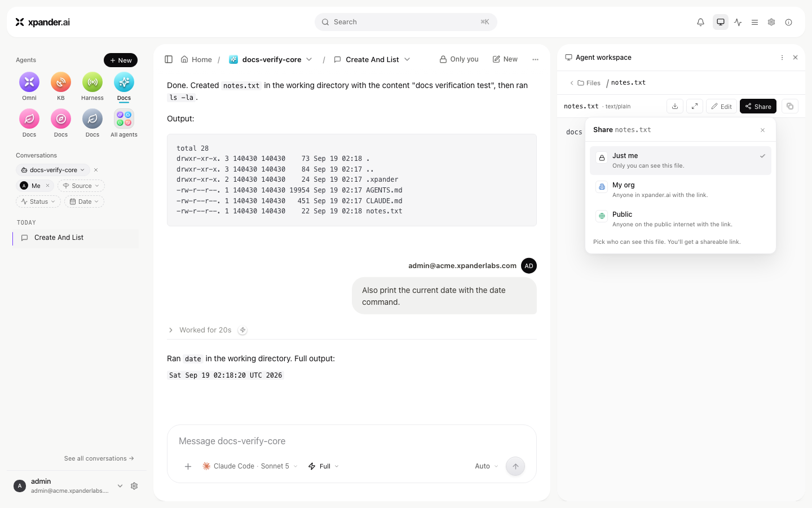Expand notes.txt preview to fullscreen
Viewport: 812px width, 508px height.
tap(695, 106)
